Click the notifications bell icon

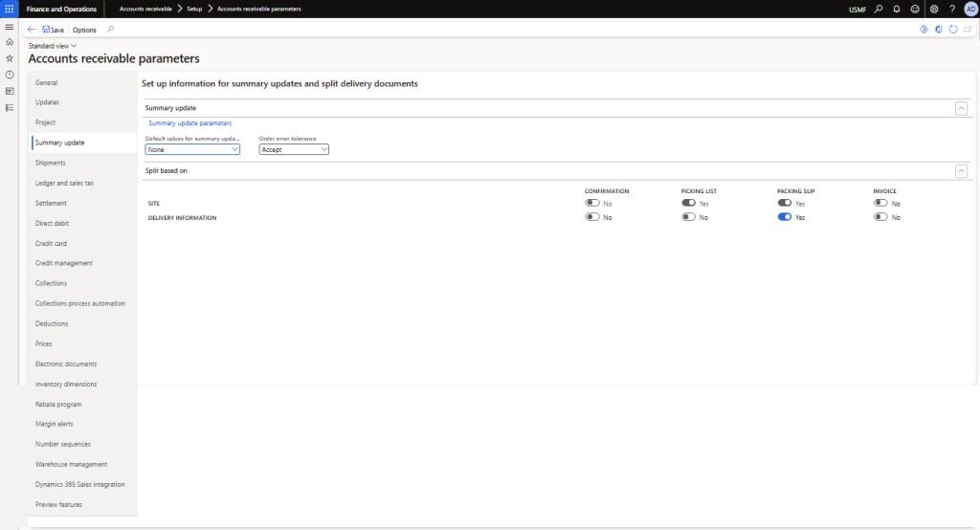[897, 9]
